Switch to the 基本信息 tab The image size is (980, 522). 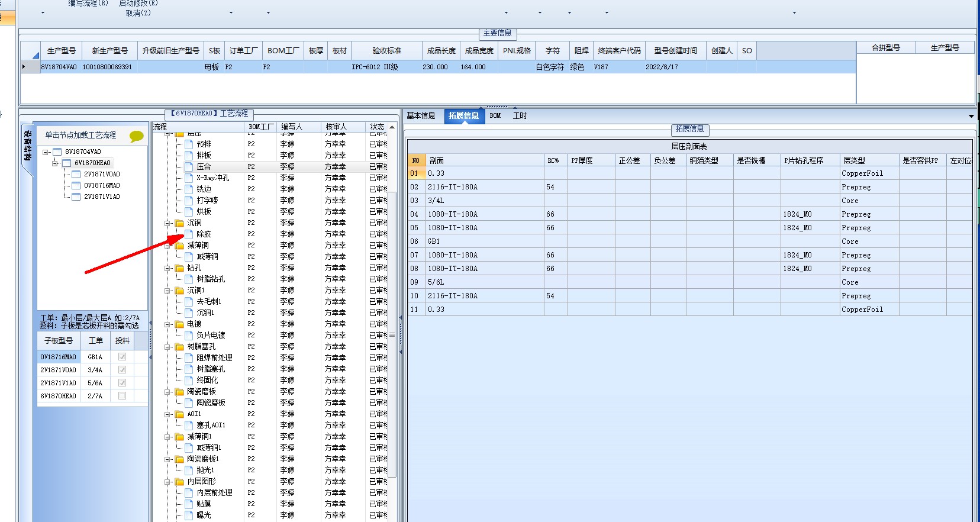click(421, 116)
